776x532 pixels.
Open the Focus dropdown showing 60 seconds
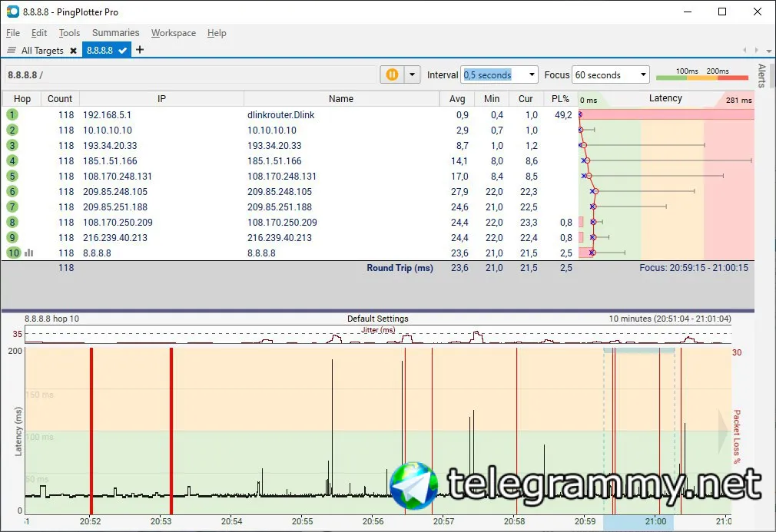point(643,74)
